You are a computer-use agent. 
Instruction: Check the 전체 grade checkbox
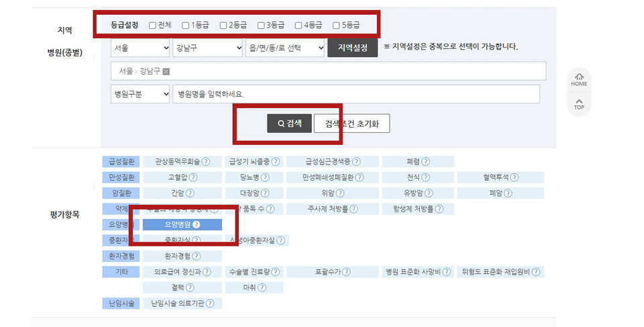(152, 26)
